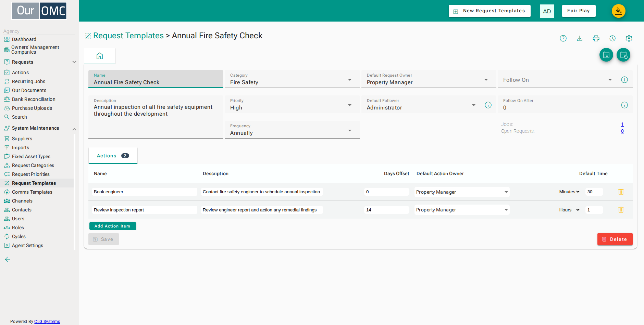The width and height of the screenshot is (644, 325).
Task: Click the Save button
Action: pyautogui.click(x=103, y=239)
